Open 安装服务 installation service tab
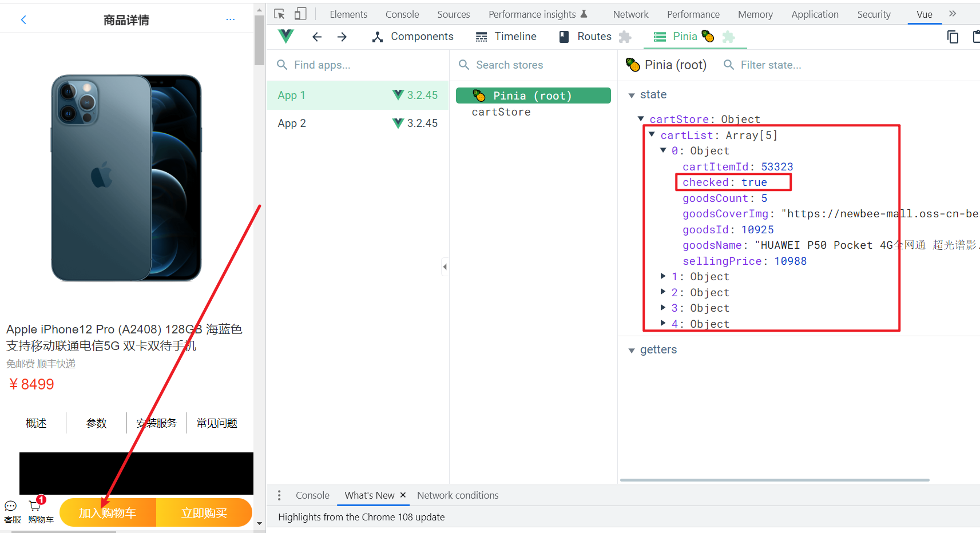Viewport: 980px width, 533px height. (x=157, y=423)
